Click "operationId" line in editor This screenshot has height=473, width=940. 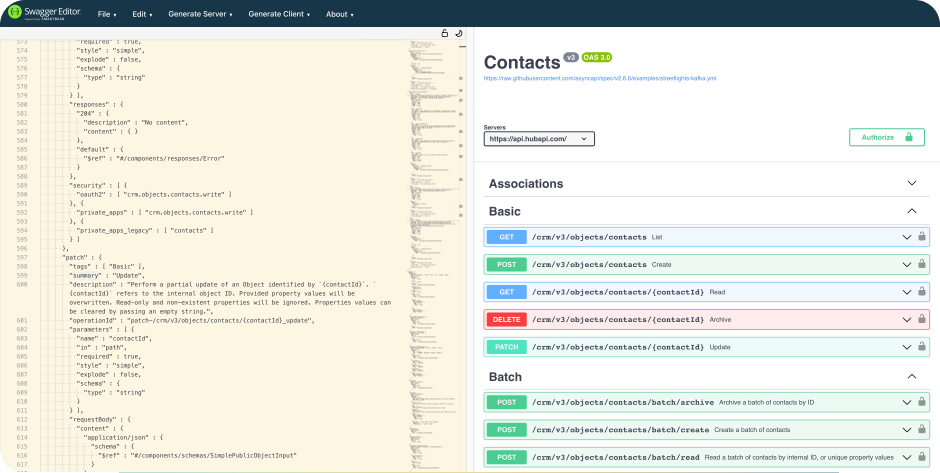192,320
